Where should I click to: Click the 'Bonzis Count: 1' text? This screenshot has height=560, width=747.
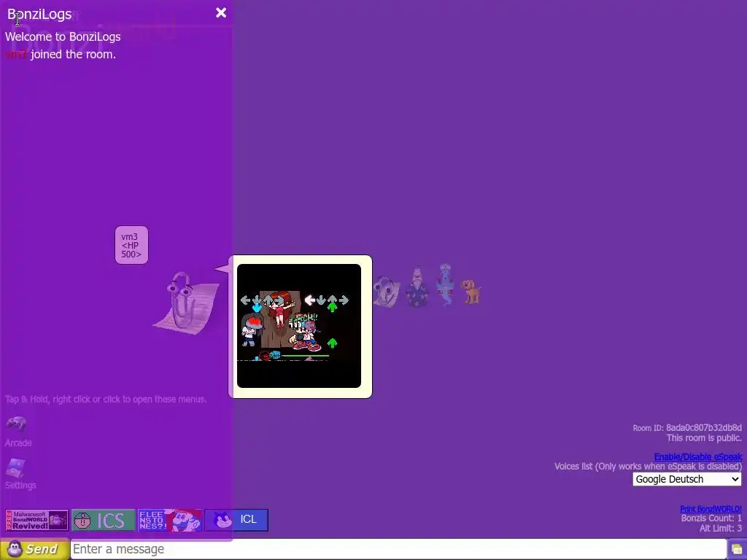[x=711, y=518]
